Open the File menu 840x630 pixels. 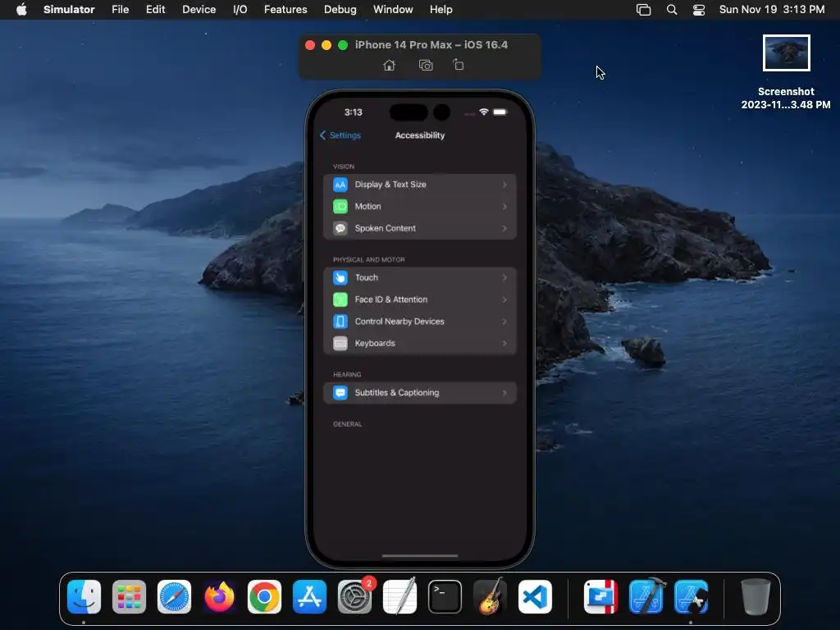click(120, 10)
